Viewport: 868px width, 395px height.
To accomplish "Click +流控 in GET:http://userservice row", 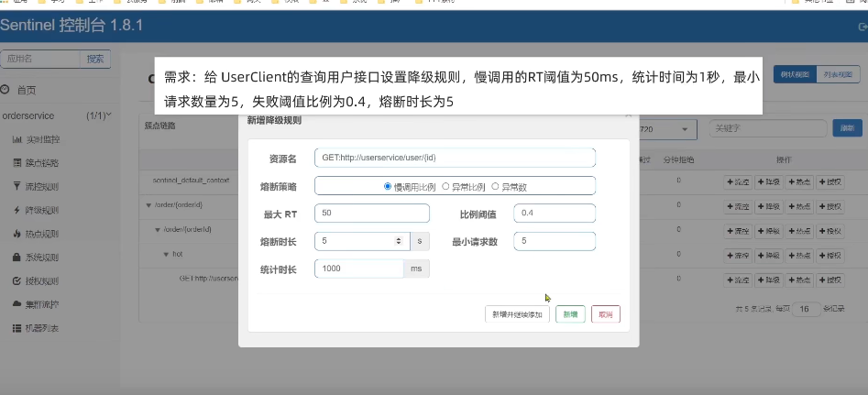I will (738, 280).
